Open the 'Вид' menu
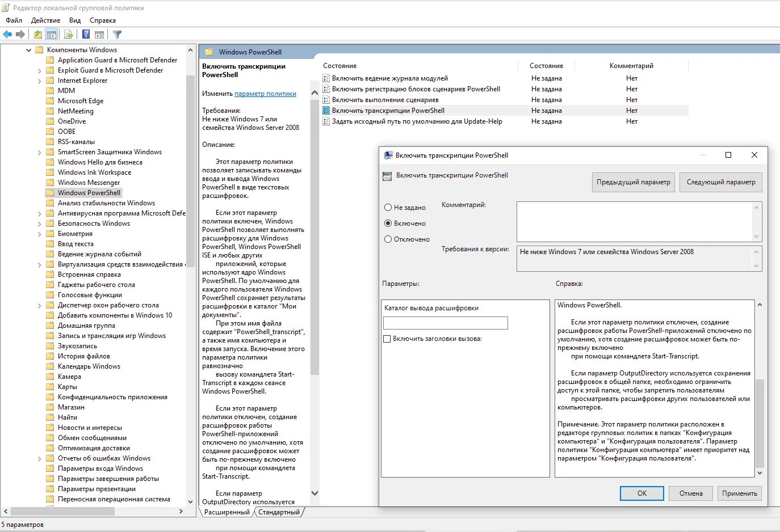780x532 pixels. click(75, 20)
